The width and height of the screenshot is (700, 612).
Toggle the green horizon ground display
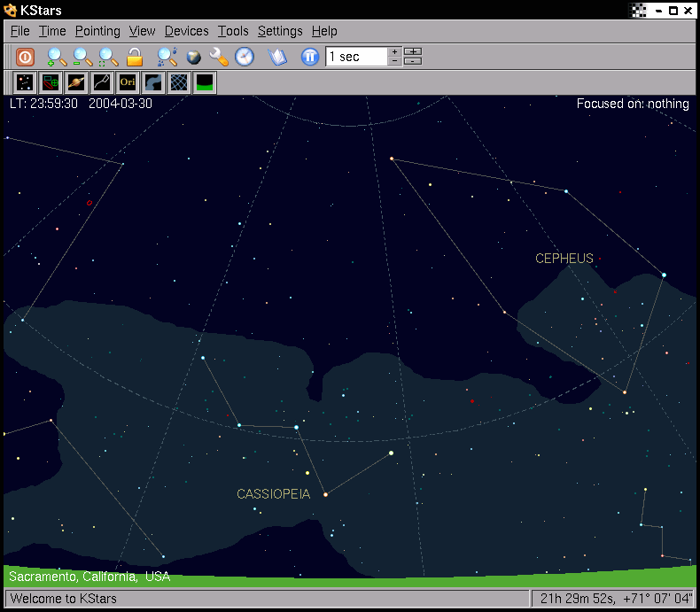[205, 83]
